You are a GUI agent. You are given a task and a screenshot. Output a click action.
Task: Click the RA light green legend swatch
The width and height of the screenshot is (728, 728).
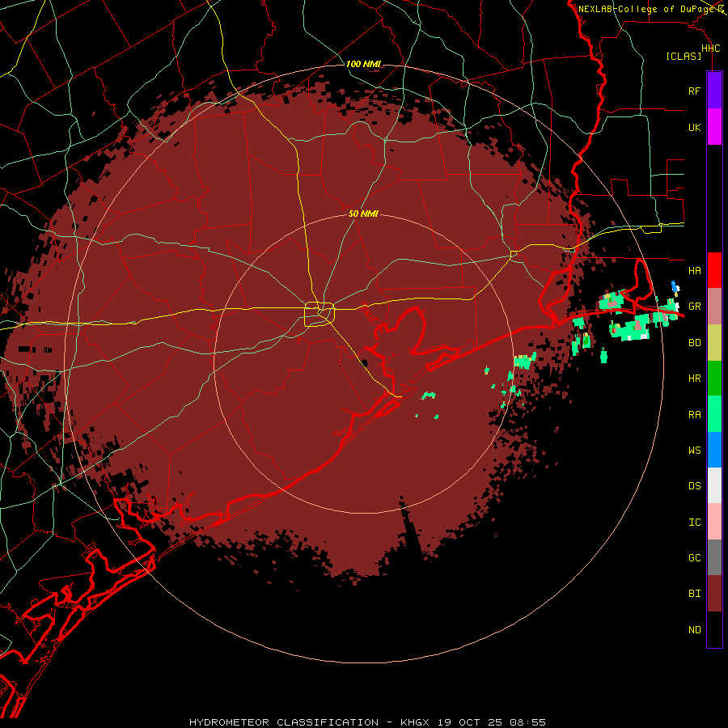pos(714,413)
